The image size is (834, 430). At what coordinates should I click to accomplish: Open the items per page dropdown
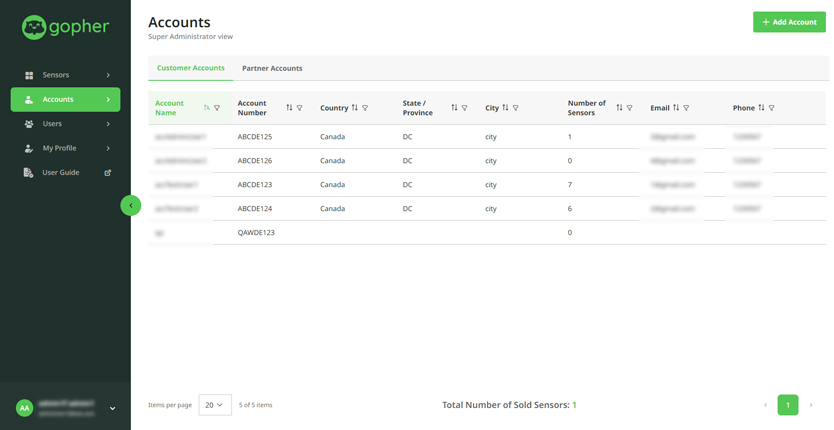click(215, 405)
